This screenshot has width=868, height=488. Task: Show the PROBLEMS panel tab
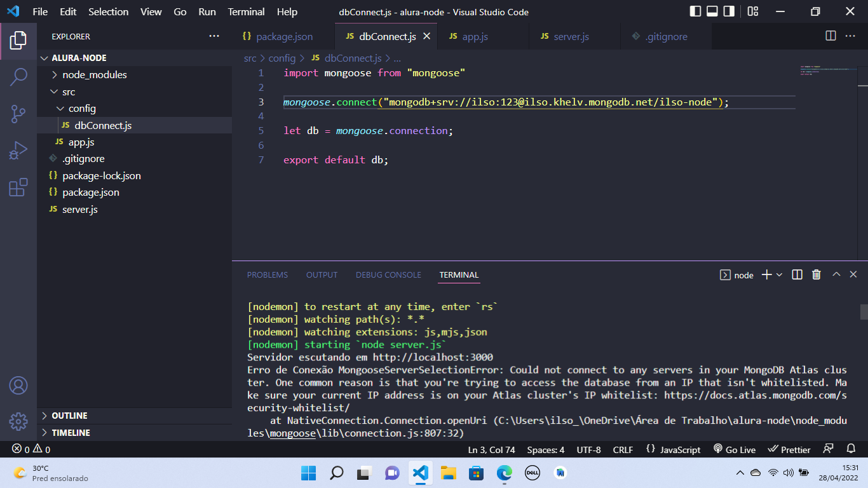[268, 274]
